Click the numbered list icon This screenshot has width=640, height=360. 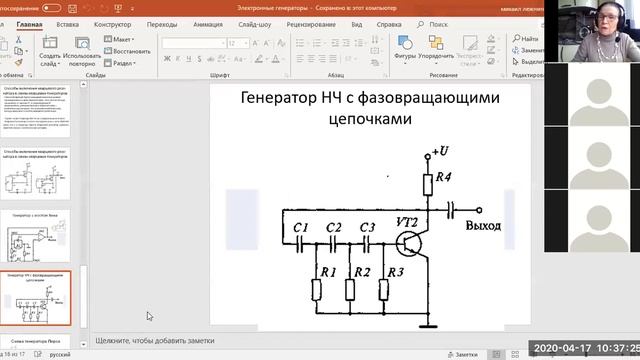317,43
